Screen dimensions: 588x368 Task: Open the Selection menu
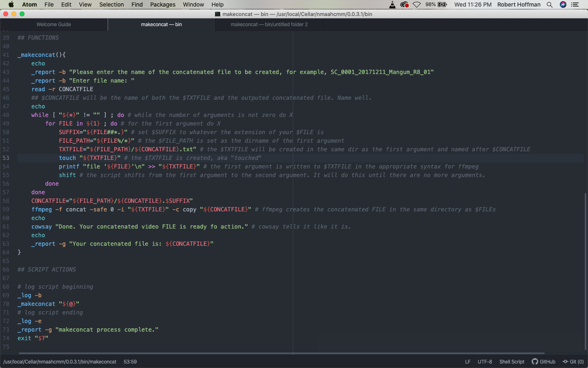point(111,4)
